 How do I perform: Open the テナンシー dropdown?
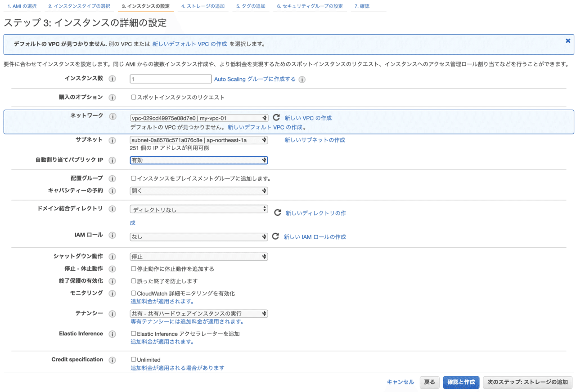coord(199,313)
